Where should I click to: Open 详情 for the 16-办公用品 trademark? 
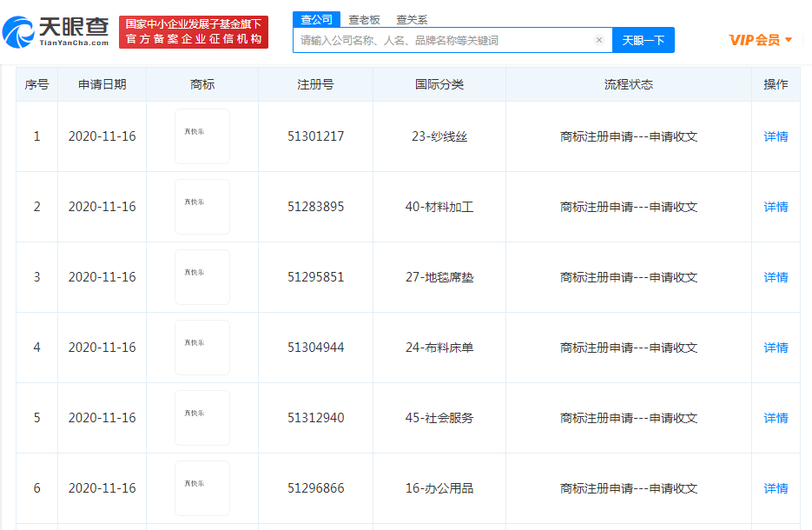776,488
